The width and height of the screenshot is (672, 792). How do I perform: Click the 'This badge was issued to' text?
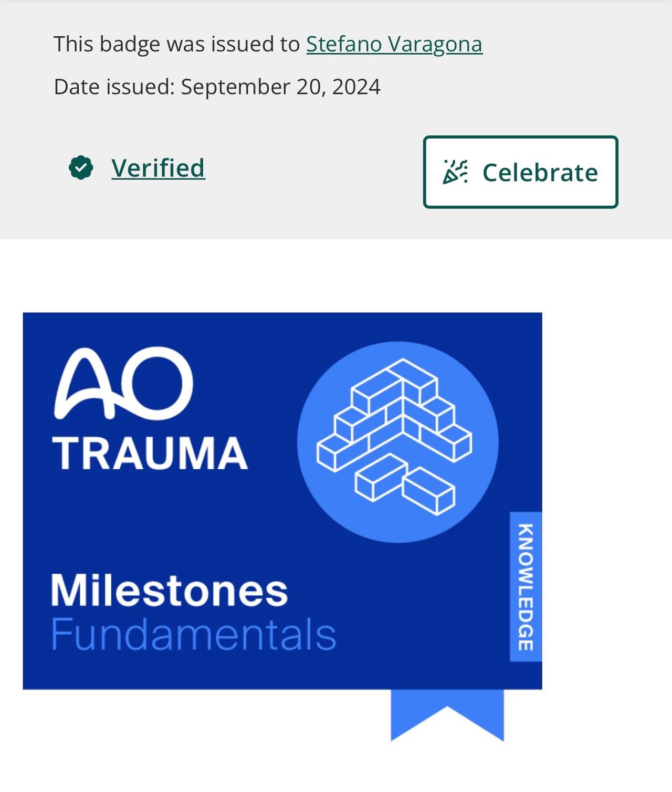click(176, 44)
